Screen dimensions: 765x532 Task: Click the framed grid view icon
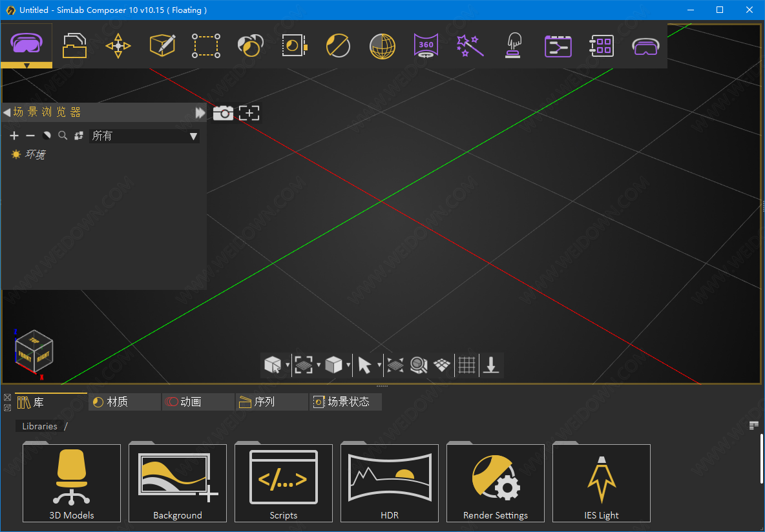tap(304, 365)
